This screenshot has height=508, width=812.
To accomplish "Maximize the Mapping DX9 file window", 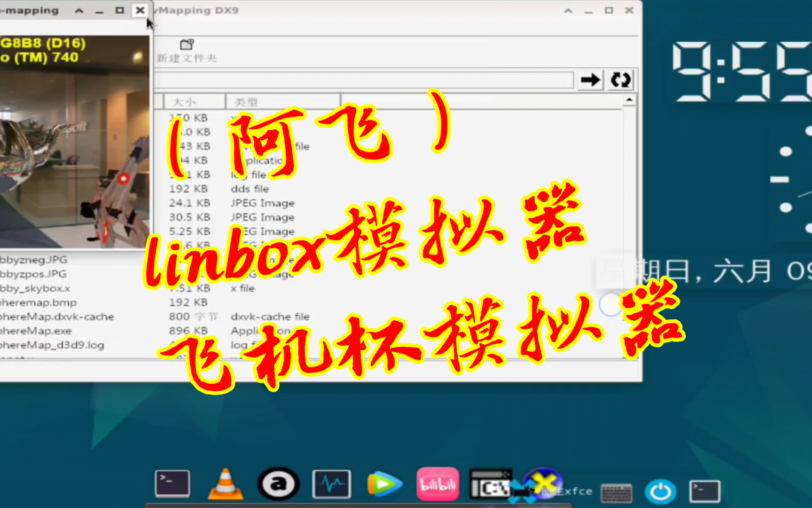I will point(609,10).
